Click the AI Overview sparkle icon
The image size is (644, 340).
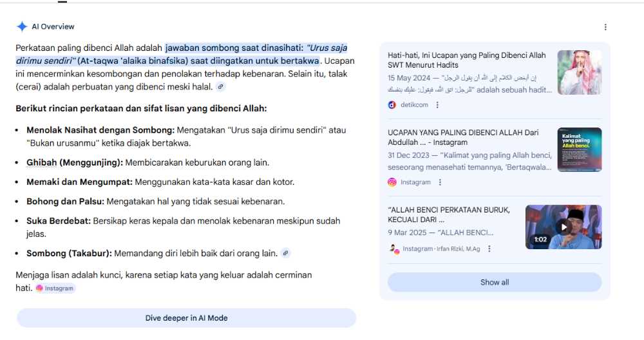22,26
